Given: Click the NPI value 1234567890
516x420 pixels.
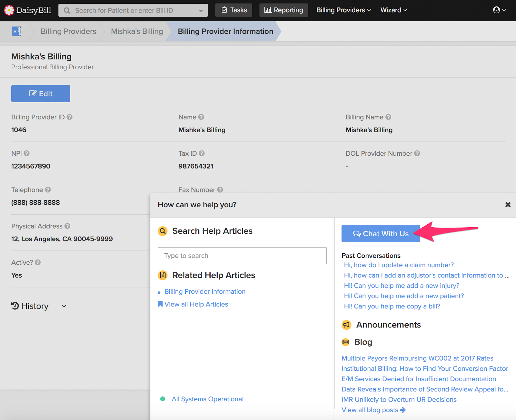Looking at the screenshot, I should [31, 166].
